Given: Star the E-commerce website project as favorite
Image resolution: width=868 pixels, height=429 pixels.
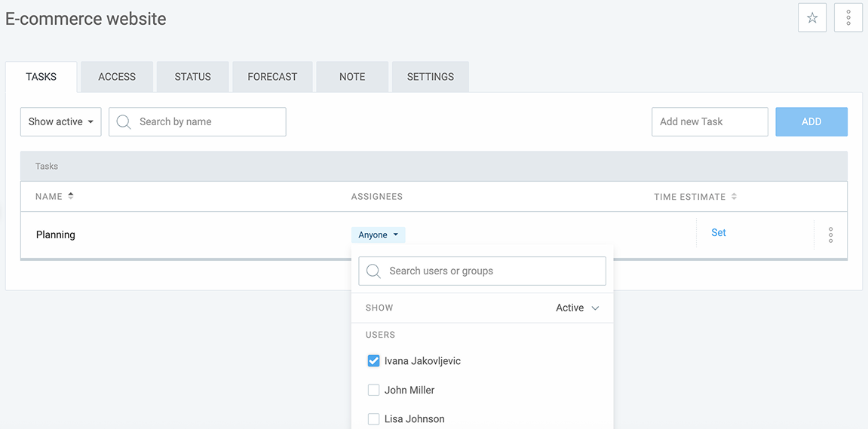Looking at the screenshot, I should point(812,18).
